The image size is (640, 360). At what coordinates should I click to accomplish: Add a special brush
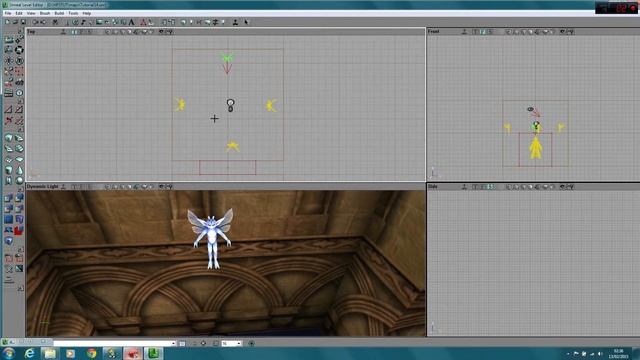(9, 219)
